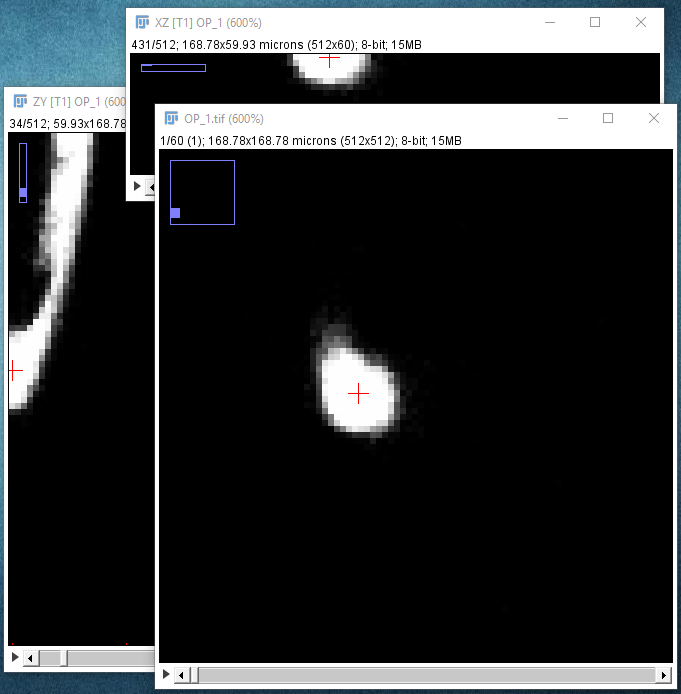Viewport: 681px width, 694px height.
Task: Click the red crosshair in XZ view
Action: point(329,58)
